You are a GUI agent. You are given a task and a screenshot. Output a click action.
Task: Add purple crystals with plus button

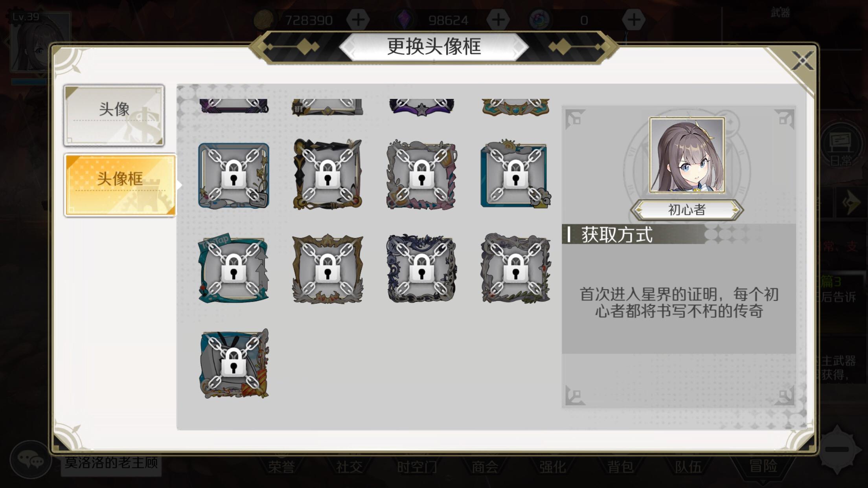click(x=498, y=20)
